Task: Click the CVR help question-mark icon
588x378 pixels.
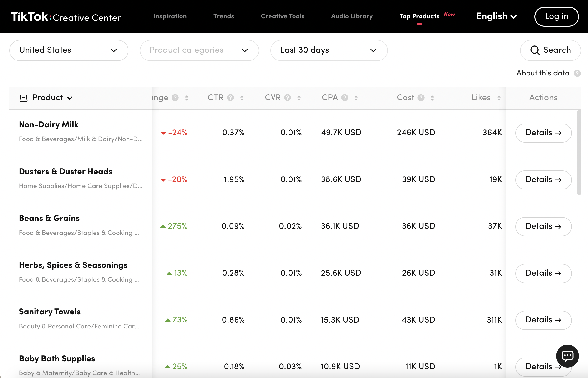Action: (287, 98)
